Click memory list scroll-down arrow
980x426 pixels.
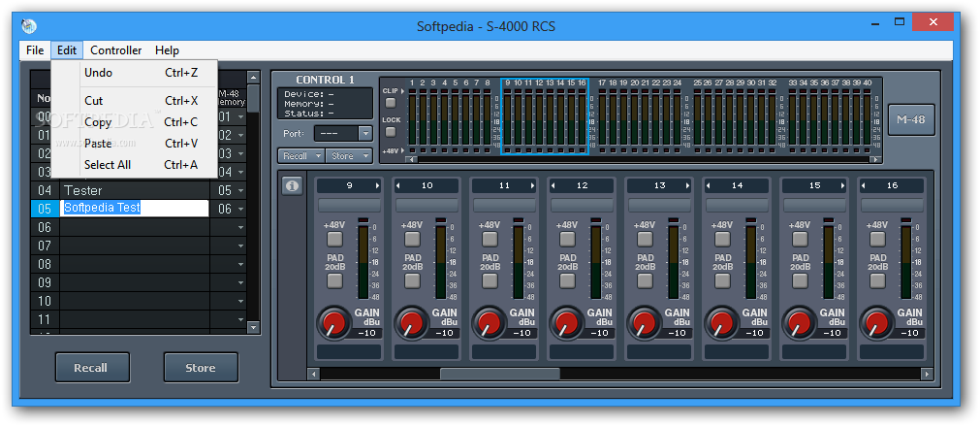click(253, 327)
